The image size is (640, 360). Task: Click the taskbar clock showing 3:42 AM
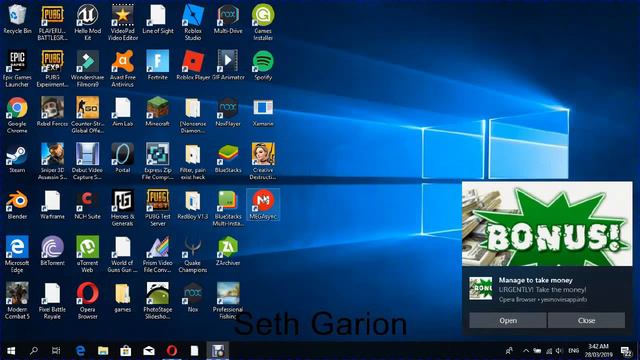point(598,351)
